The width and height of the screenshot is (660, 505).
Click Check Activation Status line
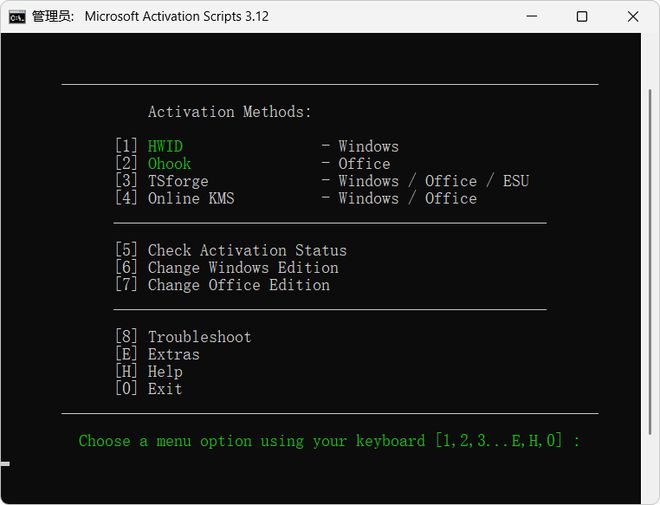231,250
